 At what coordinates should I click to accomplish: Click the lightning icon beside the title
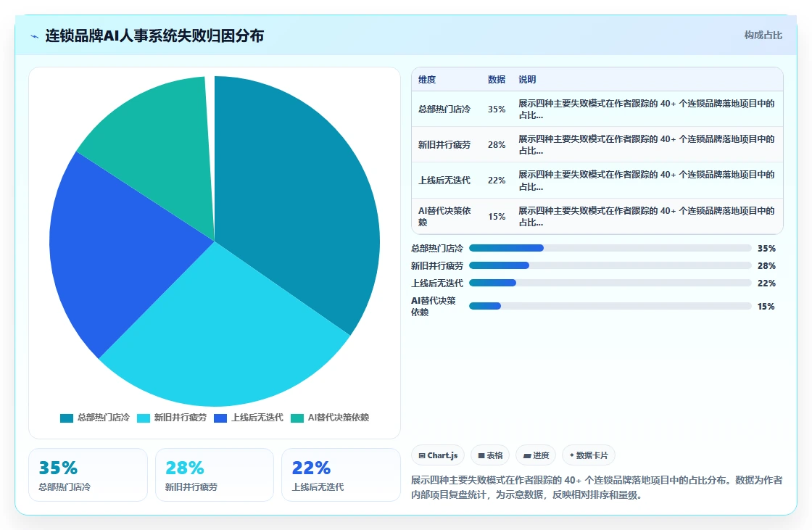click(35, 36)
